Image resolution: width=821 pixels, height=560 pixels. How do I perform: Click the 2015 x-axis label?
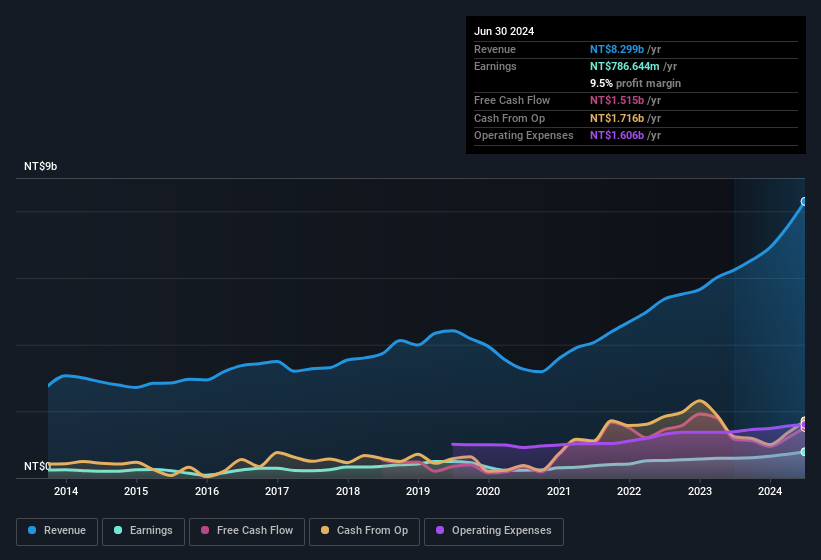pyautogui.click(x=136, y=491)
